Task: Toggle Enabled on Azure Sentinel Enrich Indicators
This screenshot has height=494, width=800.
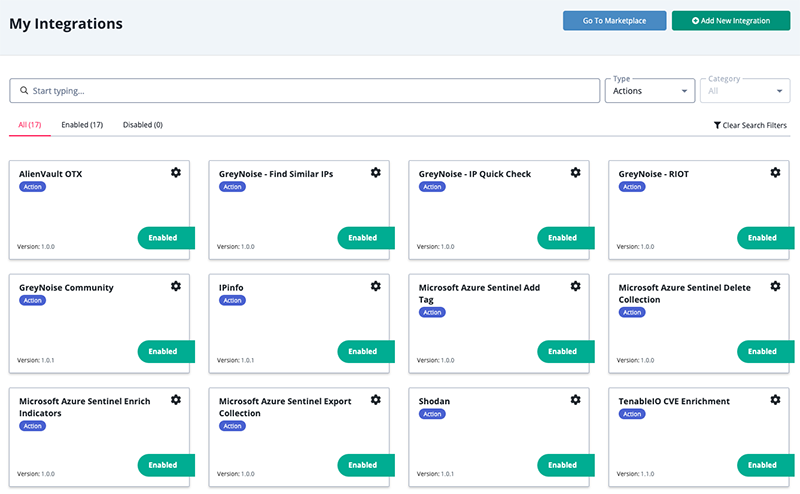Action: 166,465
